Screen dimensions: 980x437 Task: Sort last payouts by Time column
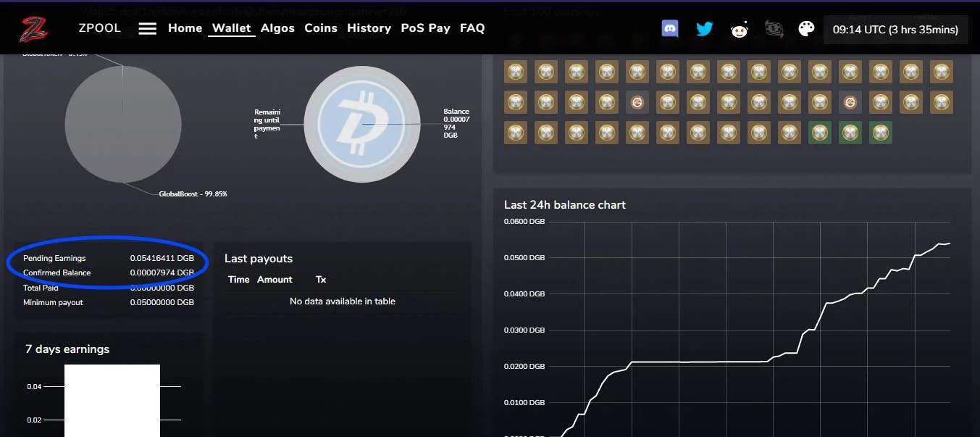click(238, 279)
